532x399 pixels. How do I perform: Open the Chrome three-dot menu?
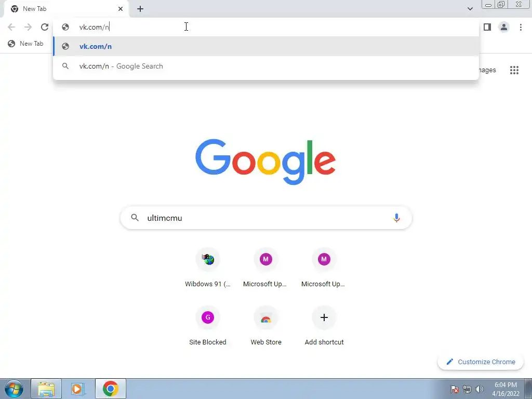coord(521,27)
